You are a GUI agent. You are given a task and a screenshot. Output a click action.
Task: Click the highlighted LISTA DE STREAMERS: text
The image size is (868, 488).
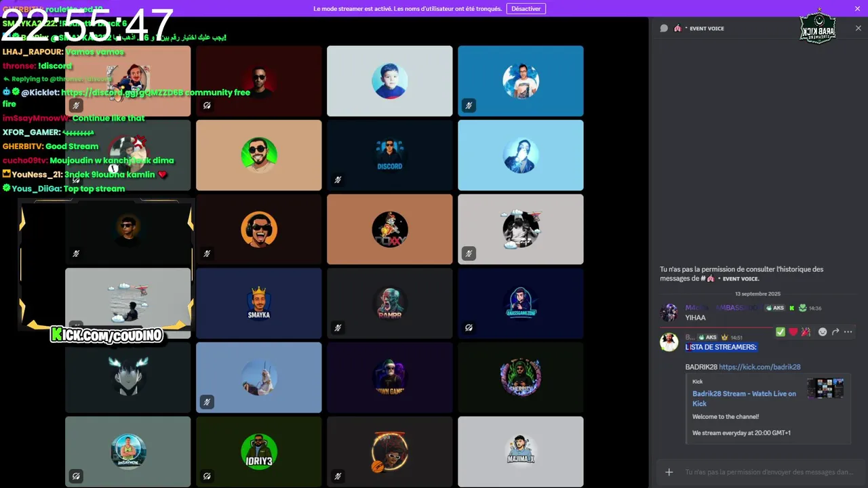(x=721, y=347)
